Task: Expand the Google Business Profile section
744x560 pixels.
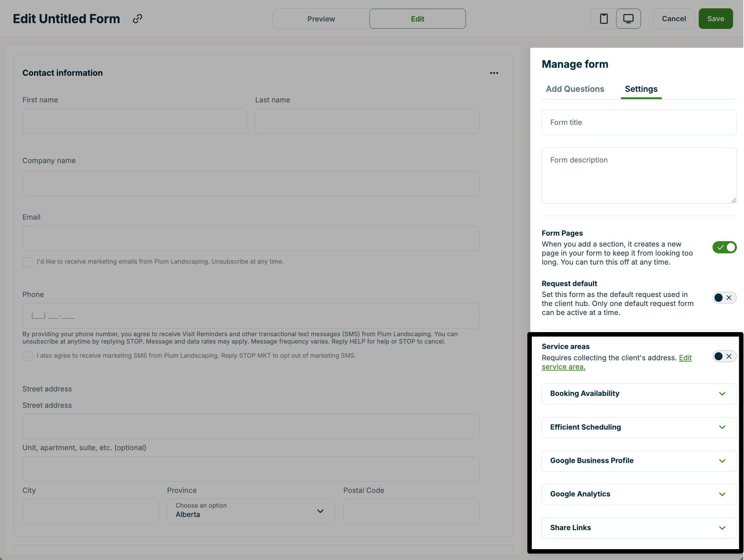Action: pos(639,460)
